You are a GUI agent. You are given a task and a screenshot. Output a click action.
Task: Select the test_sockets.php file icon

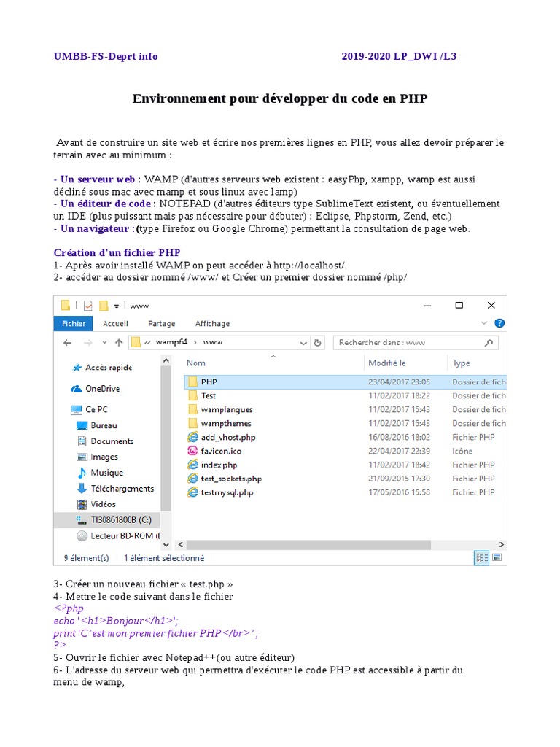[192, 479]
